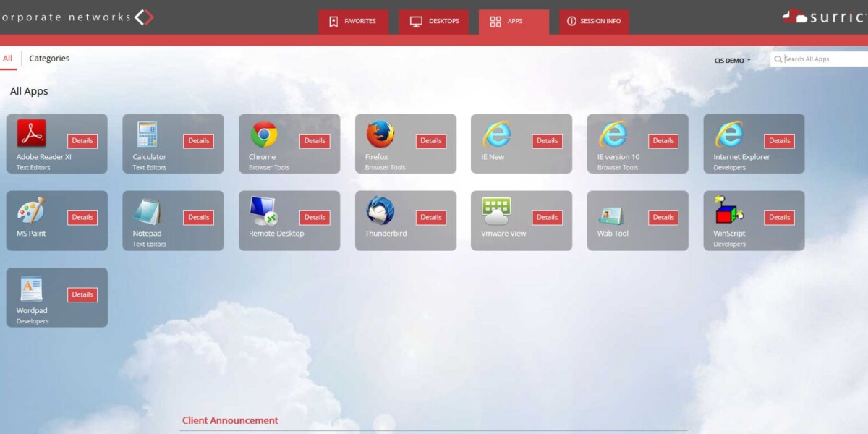The height and width of the screenshot is (434, 868).
Task: Open the Wab Tool icon
Action: click(612, 215)
